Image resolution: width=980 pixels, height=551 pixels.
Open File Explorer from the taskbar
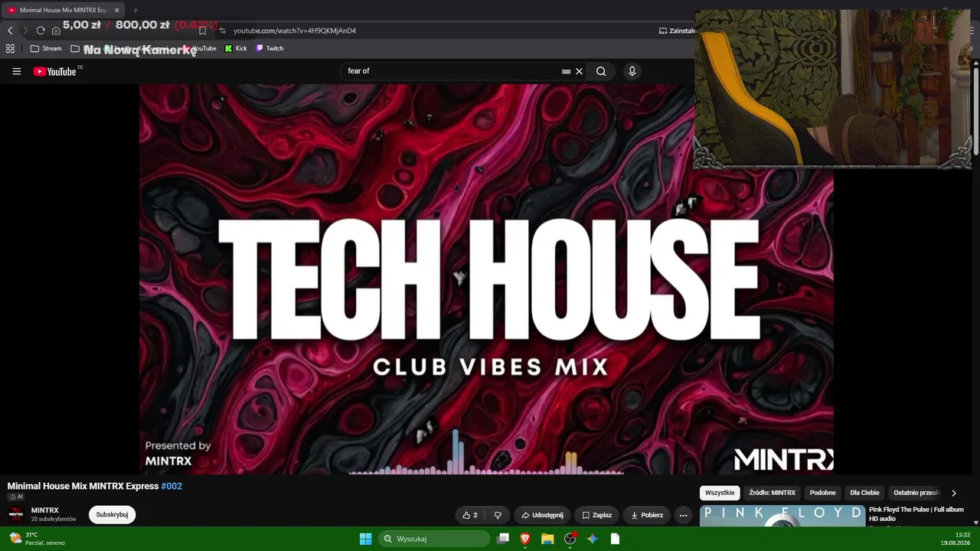tap(547, 539)
